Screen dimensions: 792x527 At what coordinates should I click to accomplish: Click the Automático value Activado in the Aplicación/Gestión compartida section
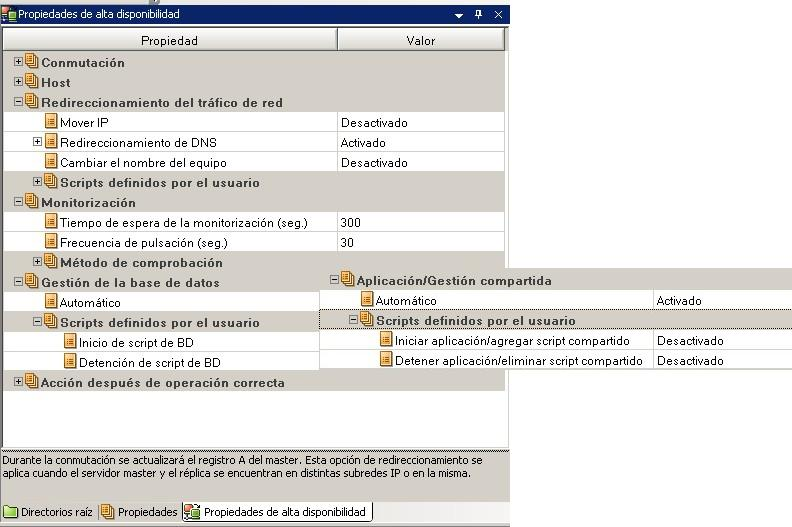[679, 301]
